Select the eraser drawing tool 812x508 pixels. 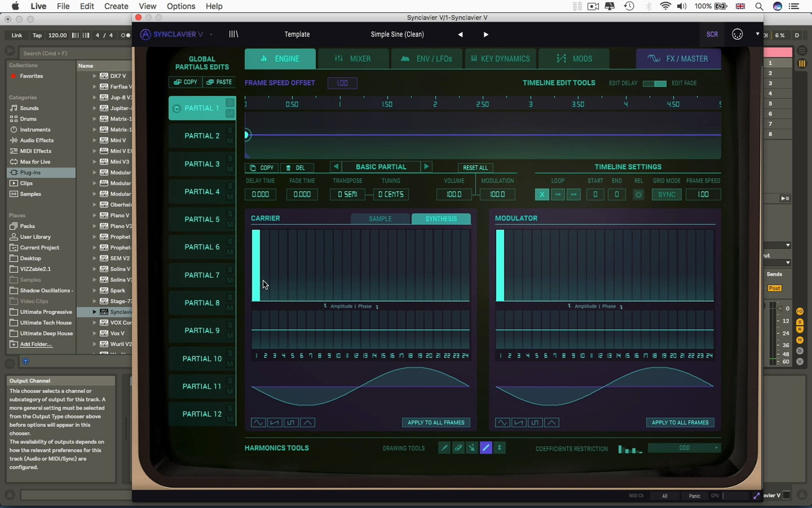[458, 447]
